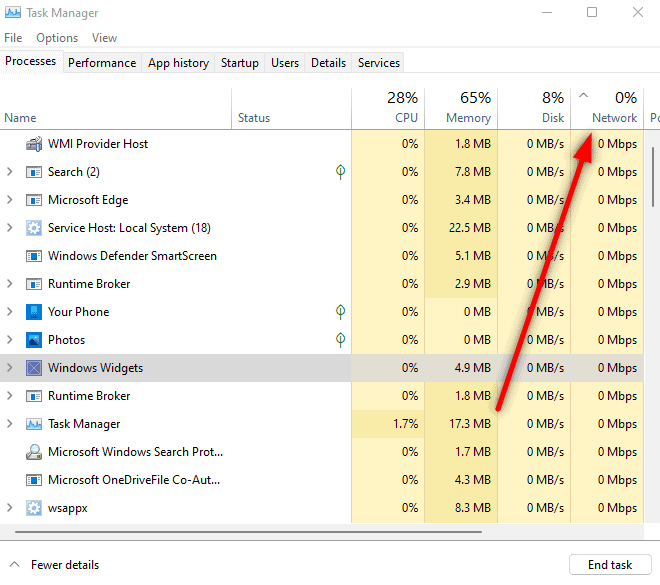The image size is (660, 585).
Task: Click the Microsoft Edge process icon
Action: click(34, 200)
